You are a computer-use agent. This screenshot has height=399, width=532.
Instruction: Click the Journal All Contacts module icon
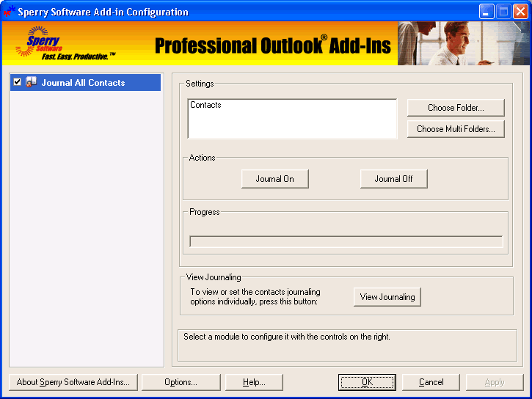(31, 82)
